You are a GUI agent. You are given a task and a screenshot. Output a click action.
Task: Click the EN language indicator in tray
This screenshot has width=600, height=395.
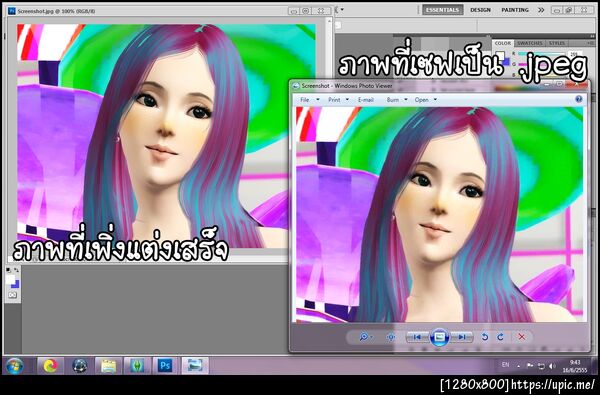coord(505,365)
